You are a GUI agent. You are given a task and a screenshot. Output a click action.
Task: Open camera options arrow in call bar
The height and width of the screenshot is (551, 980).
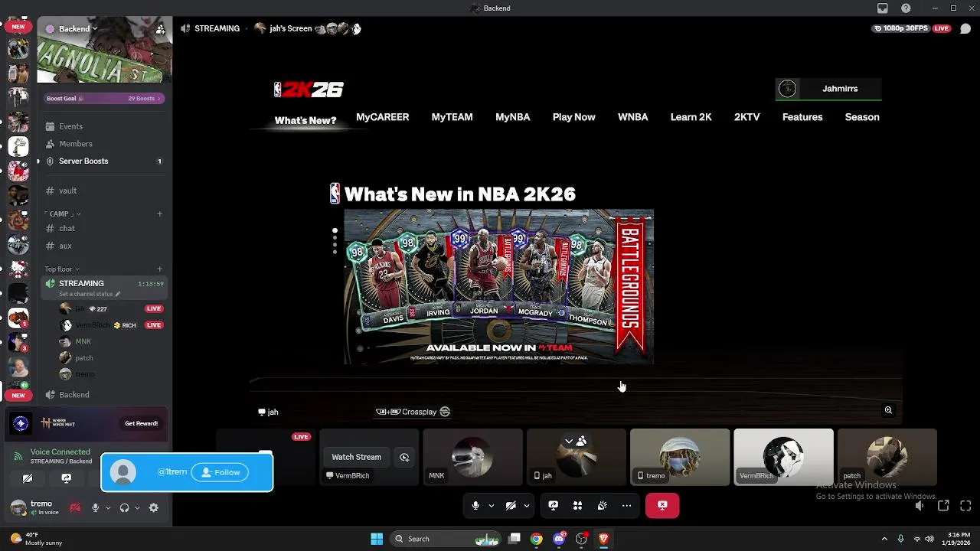pyautogui.click(x=527, y=505)
